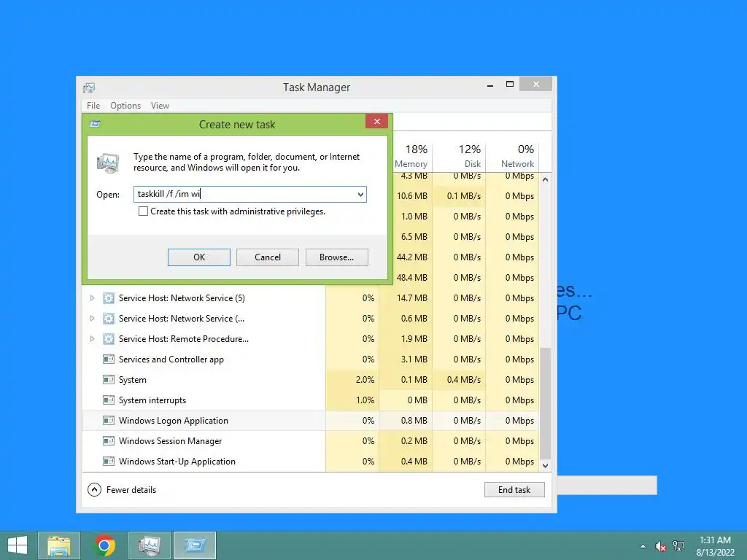Collapse with the Fewer details button
747x560 pixels.
(x=123, y=490)
